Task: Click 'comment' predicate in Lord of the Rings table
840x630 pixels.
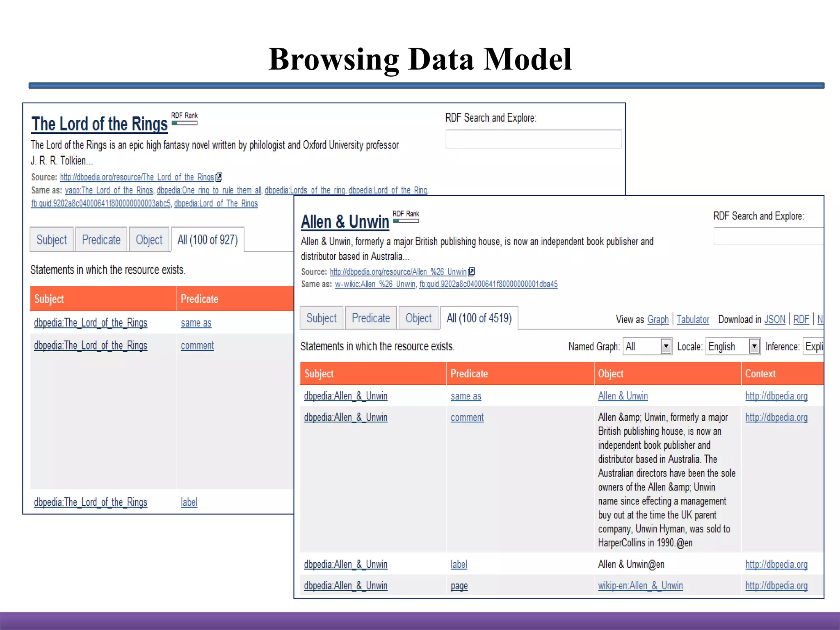Action: point(197,346)
